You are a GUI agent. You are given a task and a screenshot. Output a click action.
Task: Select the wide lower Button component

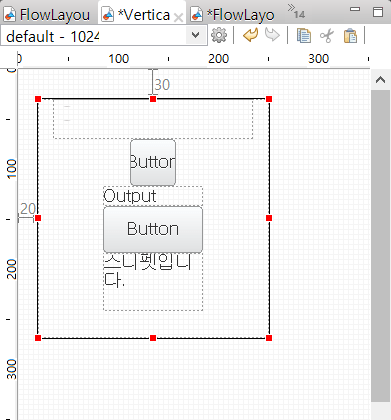pos(153,229)
